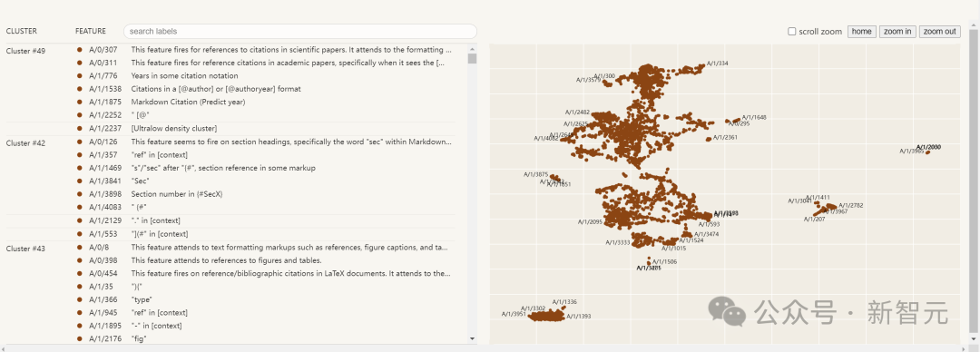The height and width of the screenshot is (352, 980).
Task: Click the feature list scrollbar up arrow
Action: click(473, 47)
